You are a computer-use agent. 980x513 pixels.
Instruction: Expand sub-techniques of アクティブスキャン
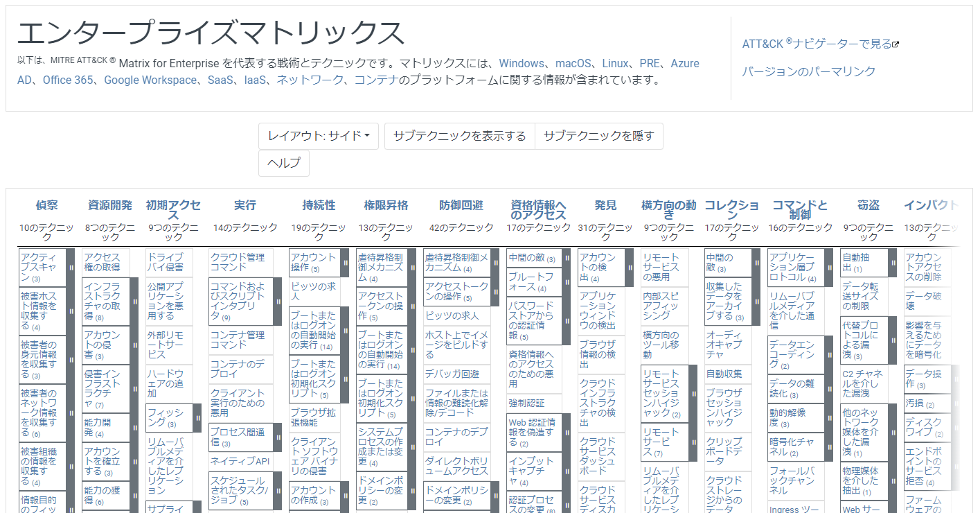(x=71, y=267)
